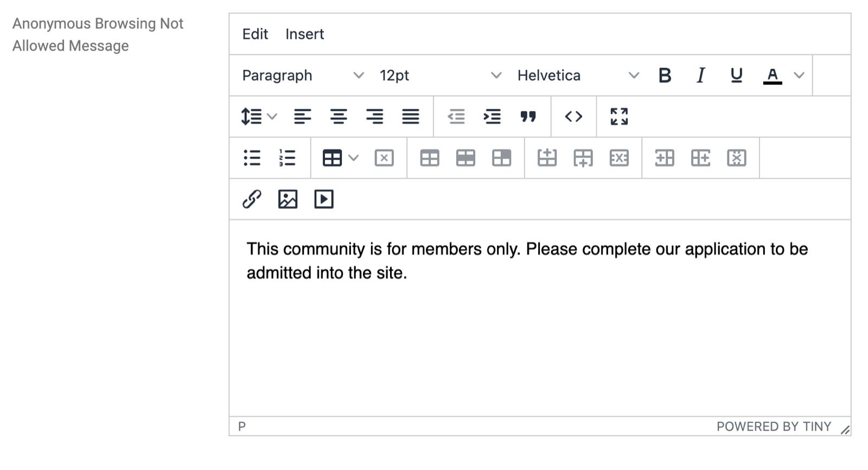Click inside the message text area
The width and height of the screenshot is (868, 470).
click(540, 318)
